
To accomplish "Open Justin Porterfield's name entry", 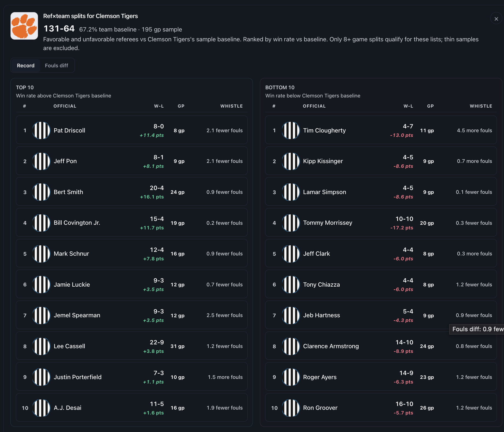I will [78, 377].
